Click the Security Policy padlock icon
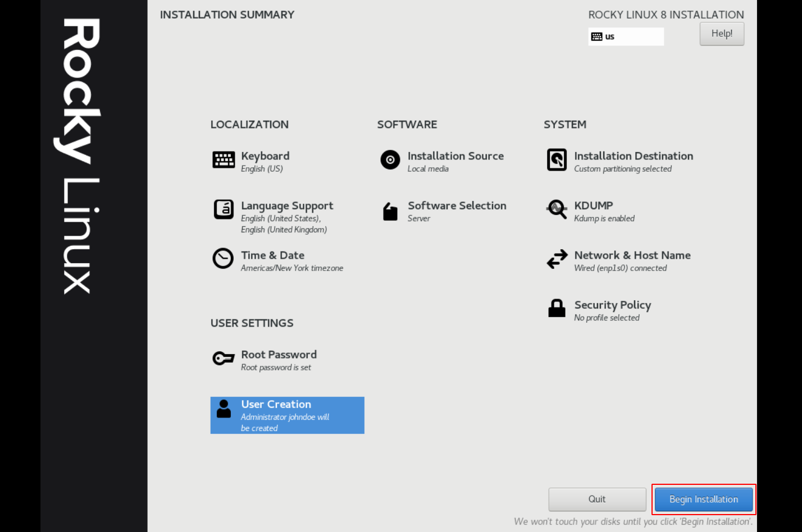This screenshot has width=802, height=532. click(x=557, y=308)
